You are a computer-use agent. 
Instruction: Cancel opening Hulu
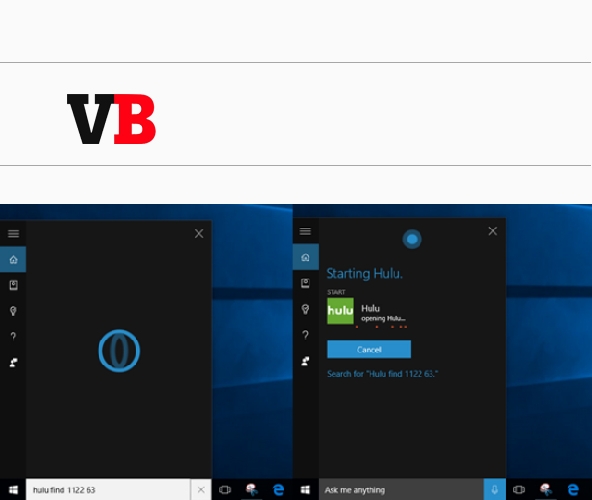[369, 349]
